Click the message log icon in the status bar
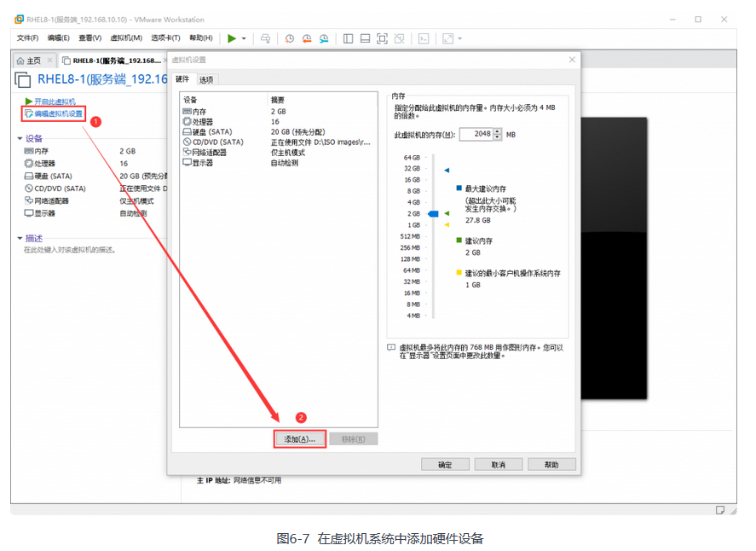Viewport: 756px width, 551px height. click(x=720, y=510)
